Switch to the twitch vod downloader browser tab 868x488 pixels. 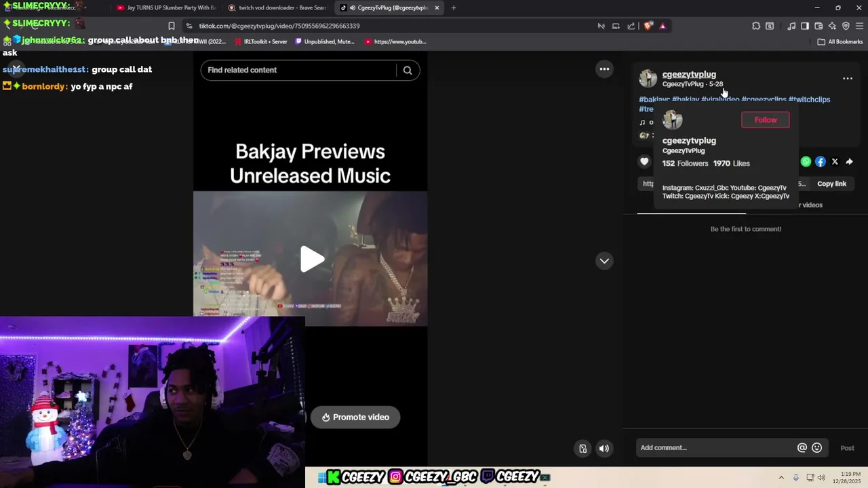pos(277,8)
